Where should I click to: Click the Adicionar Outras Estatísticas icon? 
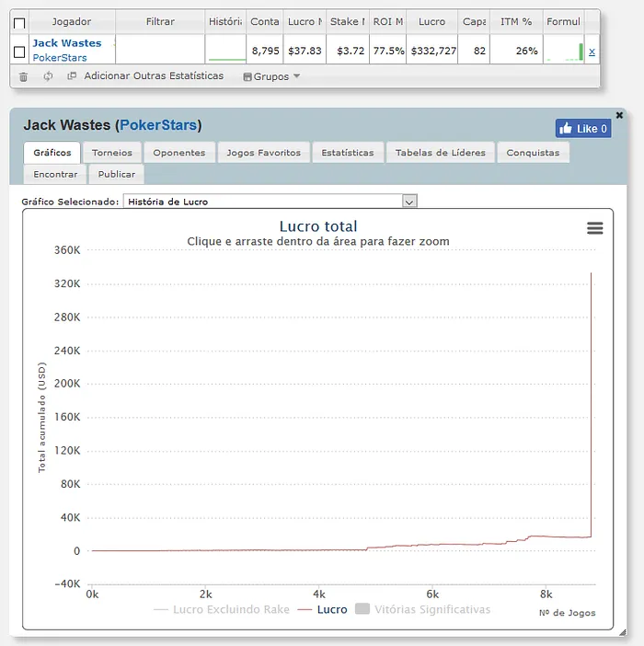[72, 76]
